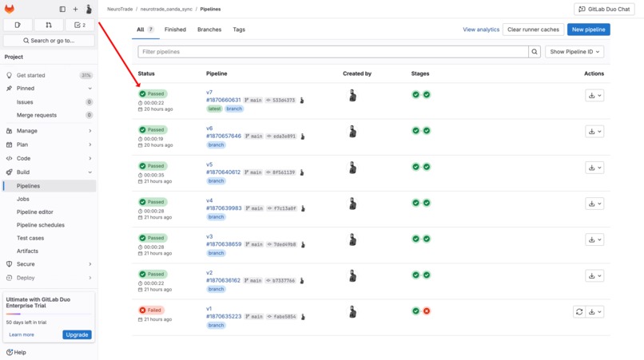Open artifacts download dropdown for v2
Image resolution: width=644 pixels, height=360 pixels.
pyautogui.click(x=594, y=275)
